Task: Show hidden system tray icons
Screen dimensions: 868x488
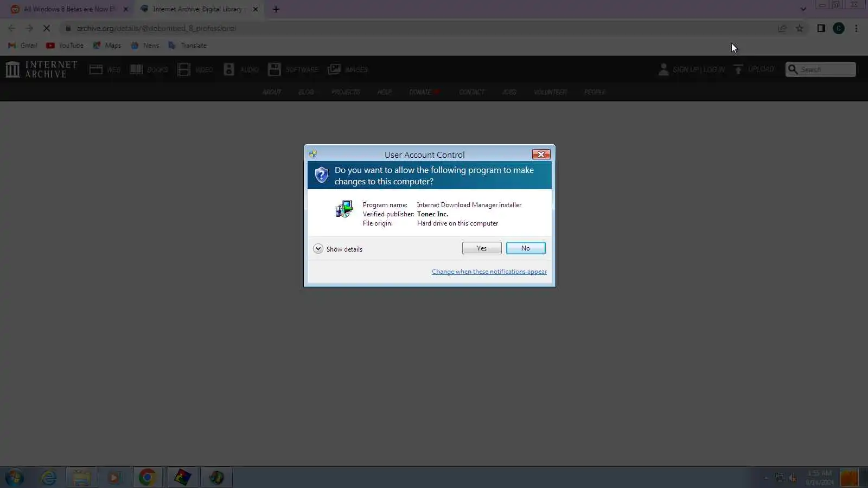Action: pyautogui.click(x=766, y=478)
